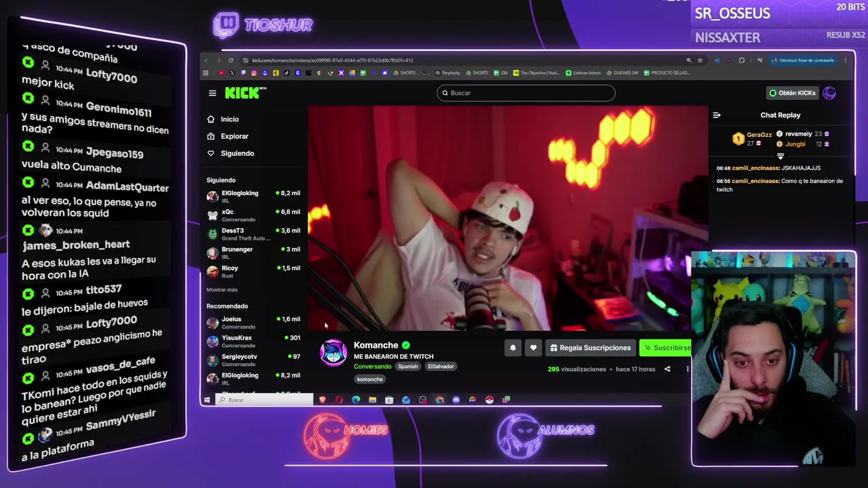The height and width of the screenshot is (488, 868).
Task: Expand the chat leaderboard arrow
Action: [x=781, y=156]
